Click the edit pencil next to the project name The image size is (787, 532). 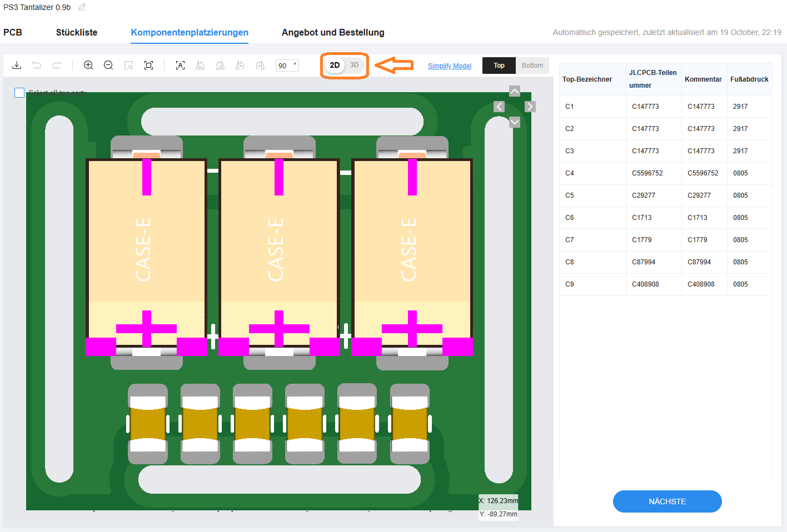pyautogui.click(x=82, y=7)
